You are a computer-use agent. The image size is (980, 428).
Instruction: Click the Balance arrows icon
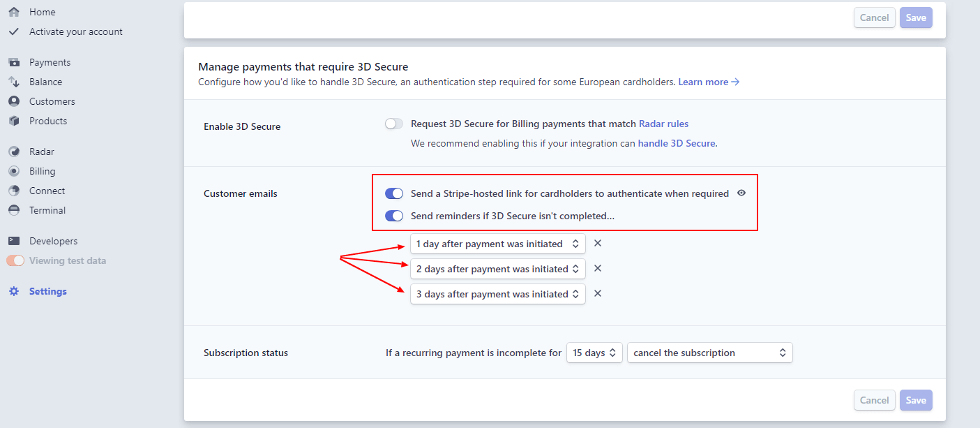click(x=14, y=82)
